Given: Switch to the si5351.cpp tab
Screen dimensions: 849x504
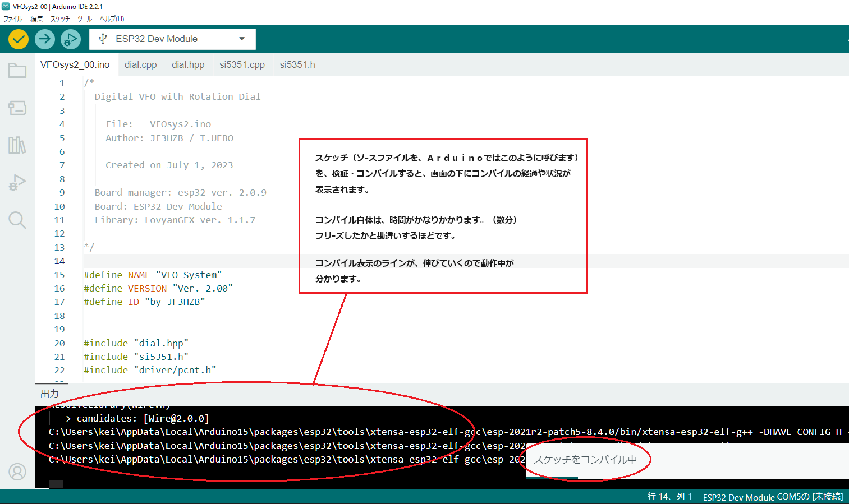Looking at the screenshot, I should click(x=242, y=64).
